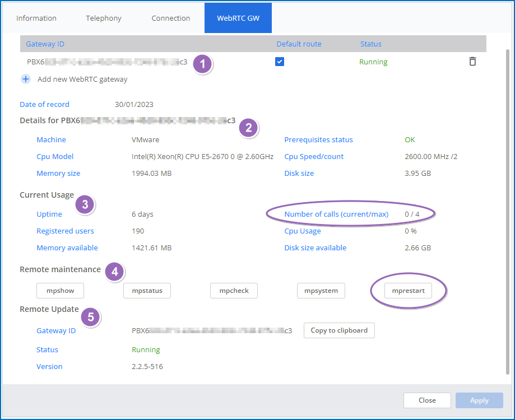Open the Number of calls details
The image size is (515, 420).
(336, 214)
